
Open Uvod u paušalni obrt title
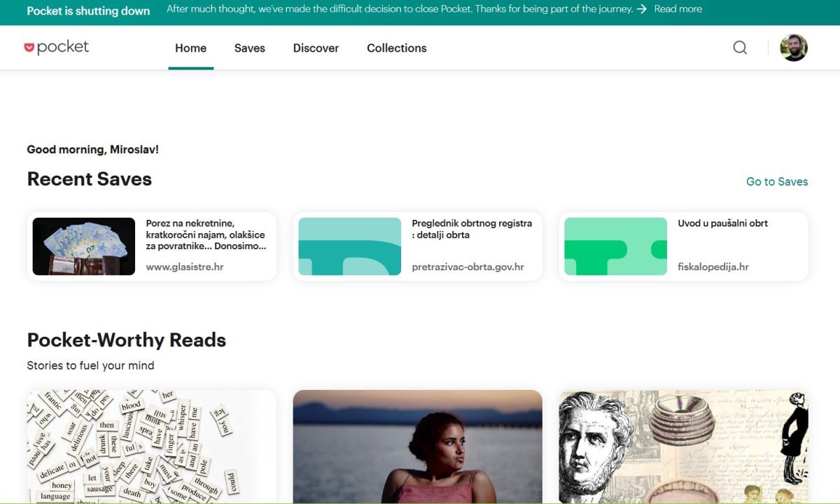(x=722, y=223)
